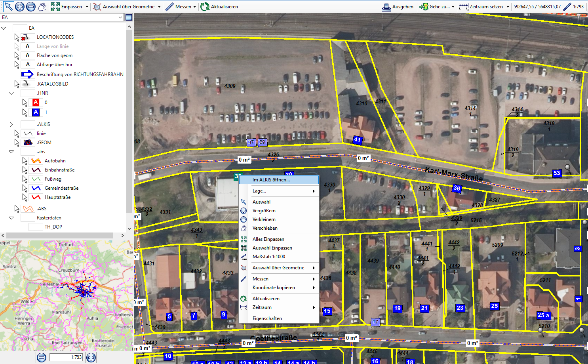Collapse the .abs layer group
Viewport: 588px width, 364px height.
[x=11, y=152]
